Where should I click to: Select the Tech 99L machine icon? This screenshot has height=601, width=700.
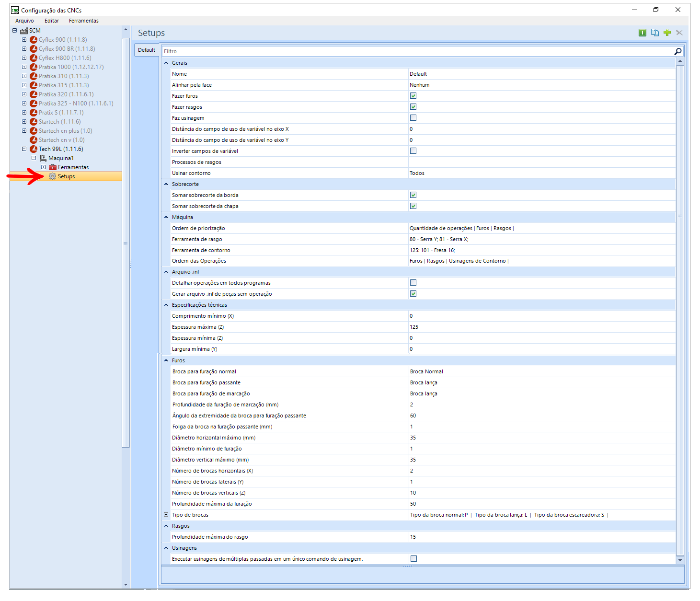[34, 149]
